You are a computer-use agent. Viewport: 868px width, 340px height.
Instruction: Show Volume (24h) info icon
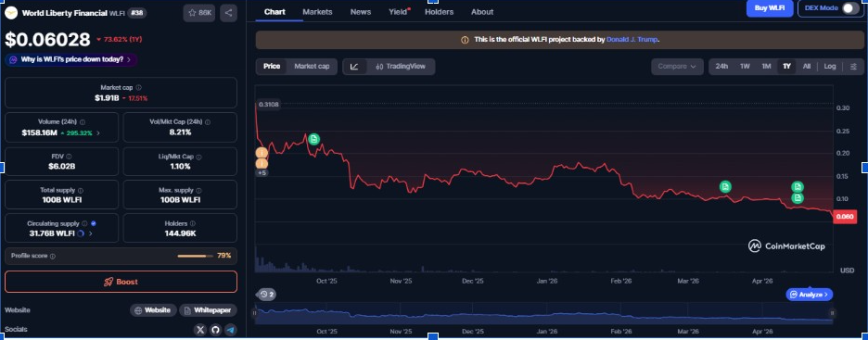point(82,122)
